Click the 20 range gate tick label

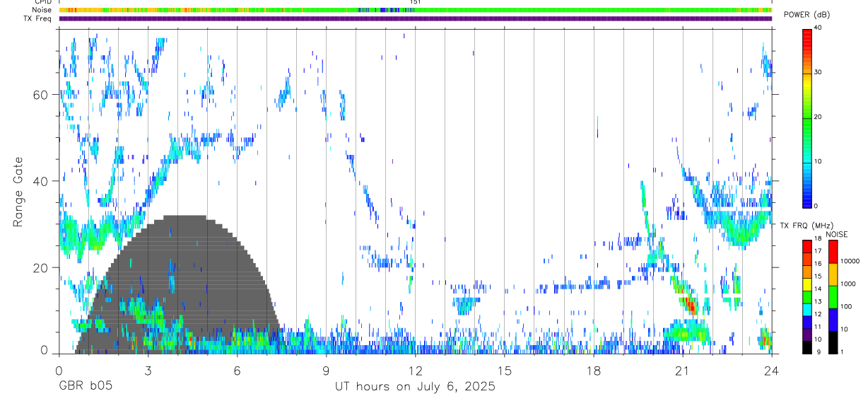click(x=42, y=267)
